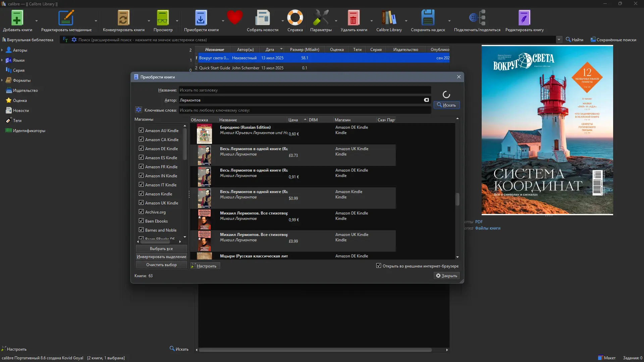
Task: Open the Edit metadata tool
Action: coord(66,18)
